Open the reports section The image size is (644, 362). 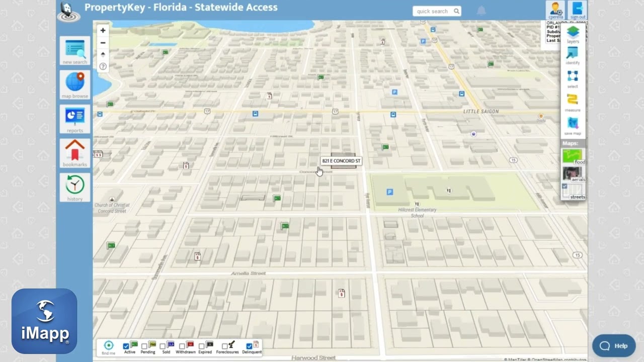pyautogui.click(x=75, y=120)
